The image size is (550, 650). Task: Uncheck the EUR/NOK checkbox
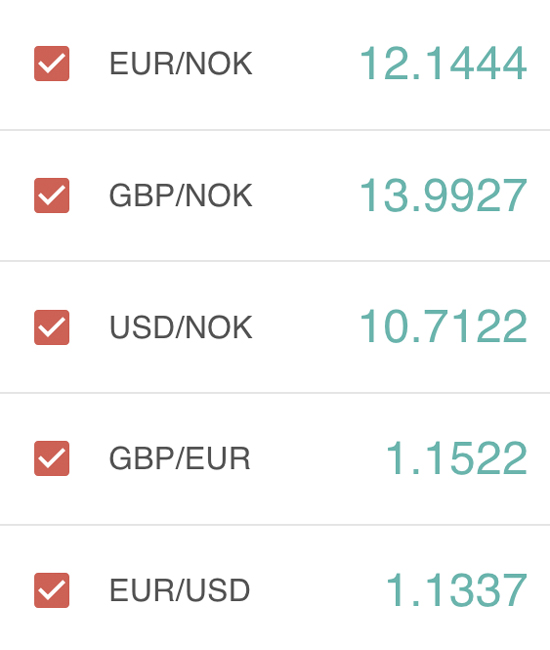click(51, 63)
